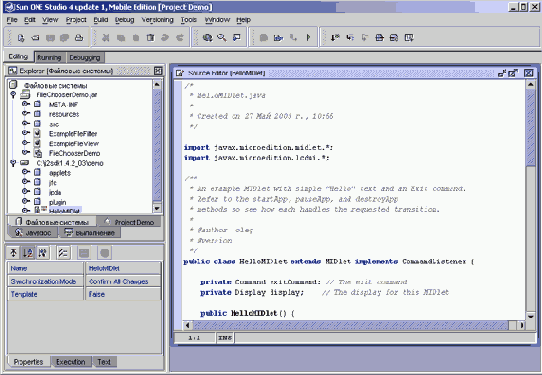Click the Explorer scroll-down arrow
The height and width of the screenshot is (375, 542).
(x=157, y=208)
